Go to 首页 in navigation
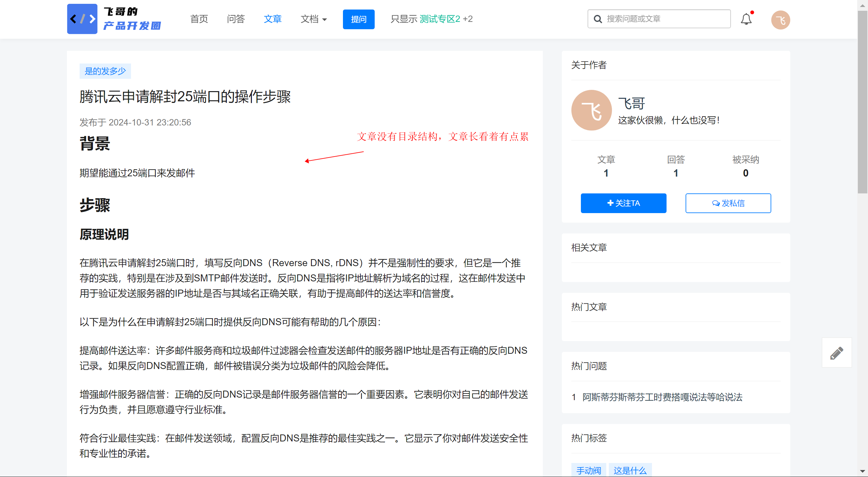The width and height of the screenshot is (868, 477). [x=199, y=19]
